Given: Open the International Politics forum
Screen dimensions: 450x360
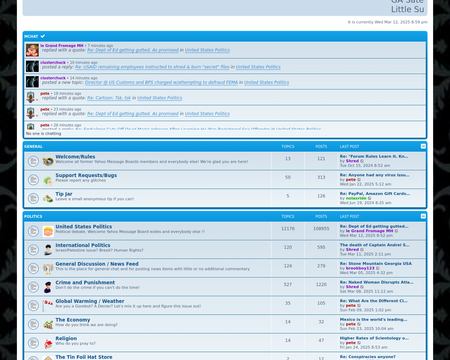Looking at the screenshot, I should 83,245.
